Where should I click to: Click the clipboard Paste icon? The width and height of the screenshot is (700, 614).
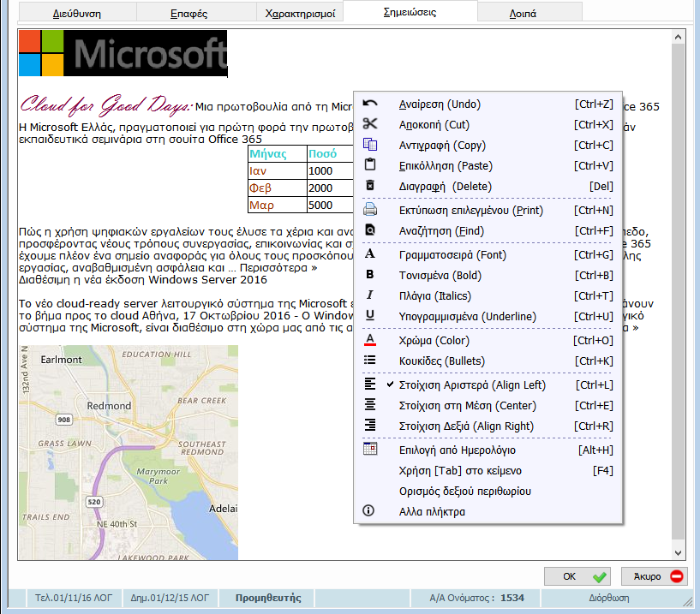pos(370,164)
